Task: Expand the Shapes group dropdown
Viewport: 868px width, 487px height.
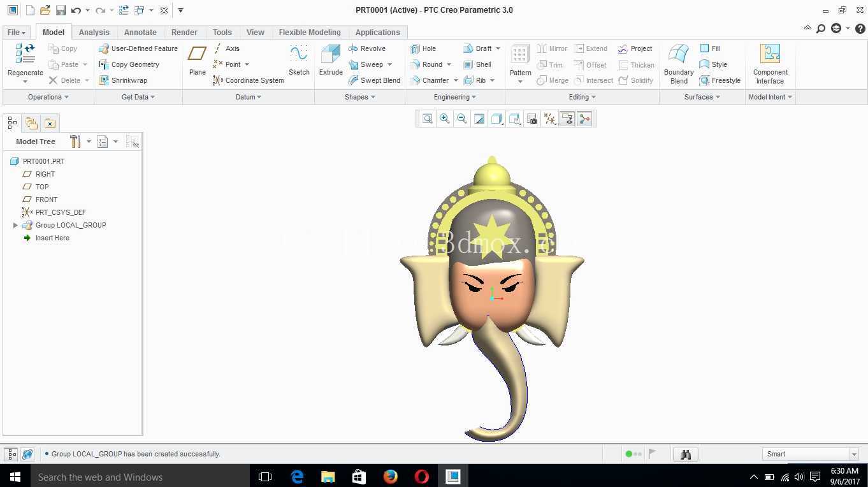Action: 360,97
